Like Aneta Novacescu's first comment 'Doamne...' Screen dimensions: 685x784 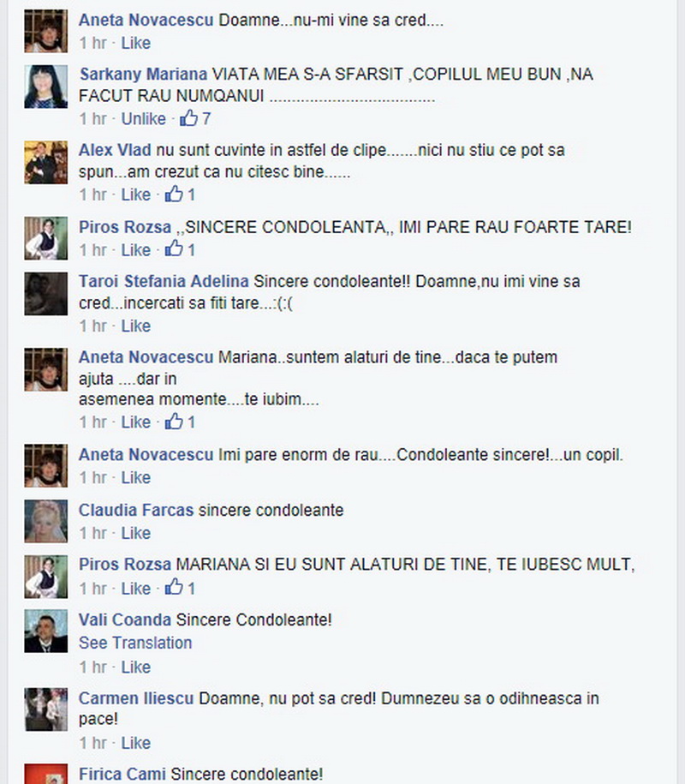pos(136,43)
